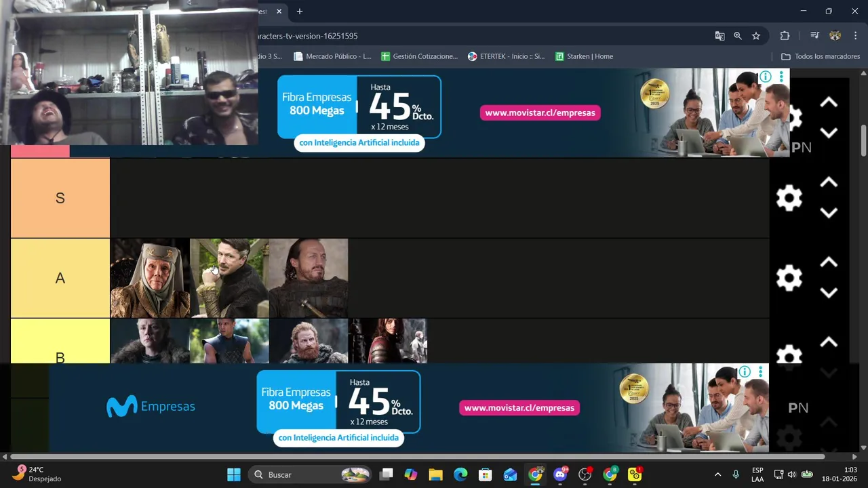Open the browser Extensions puzzle icon
This screenshot has width=868, height=488.
pos(785,36)
